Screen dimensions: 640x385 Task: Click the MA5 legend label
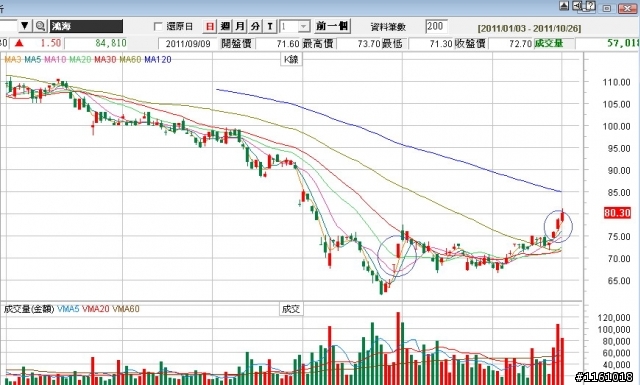point(32,60)
